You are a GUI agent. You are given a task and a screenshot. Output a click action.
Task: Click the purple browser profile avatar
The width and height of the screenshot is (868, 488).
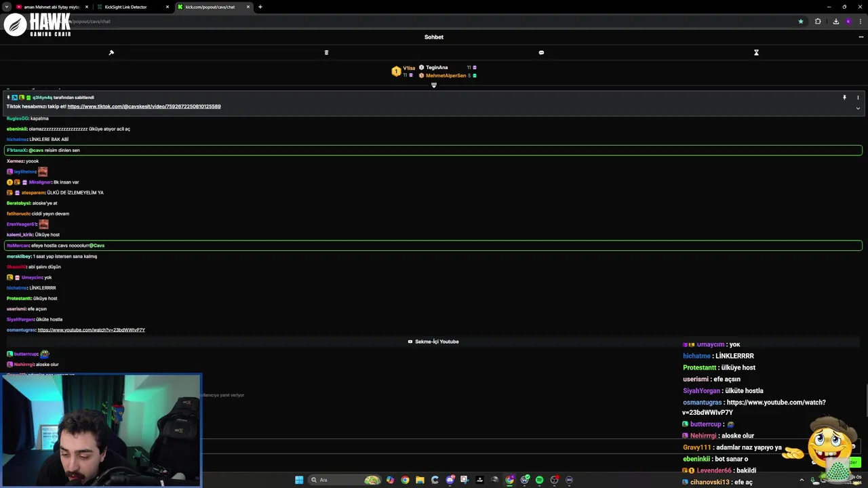(x=848, y=21)
